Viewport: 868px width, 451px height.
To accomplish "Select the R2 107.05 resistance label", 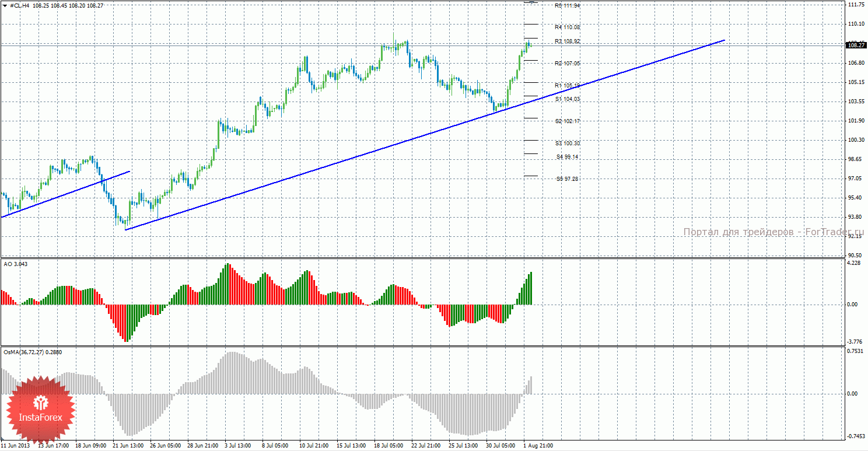I will click(567, 63).
